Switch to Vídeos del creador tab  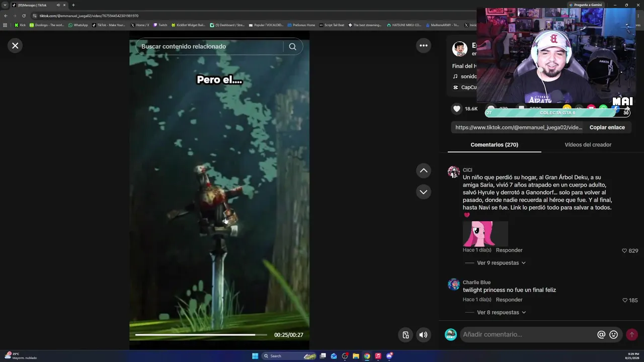click(588, 145)
